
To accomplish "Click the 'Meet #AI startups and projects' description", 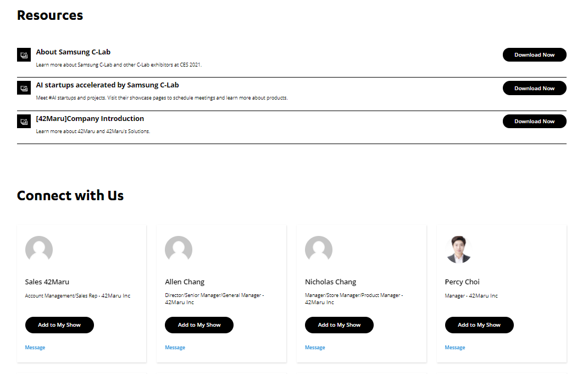I will [x=162, y=98].
